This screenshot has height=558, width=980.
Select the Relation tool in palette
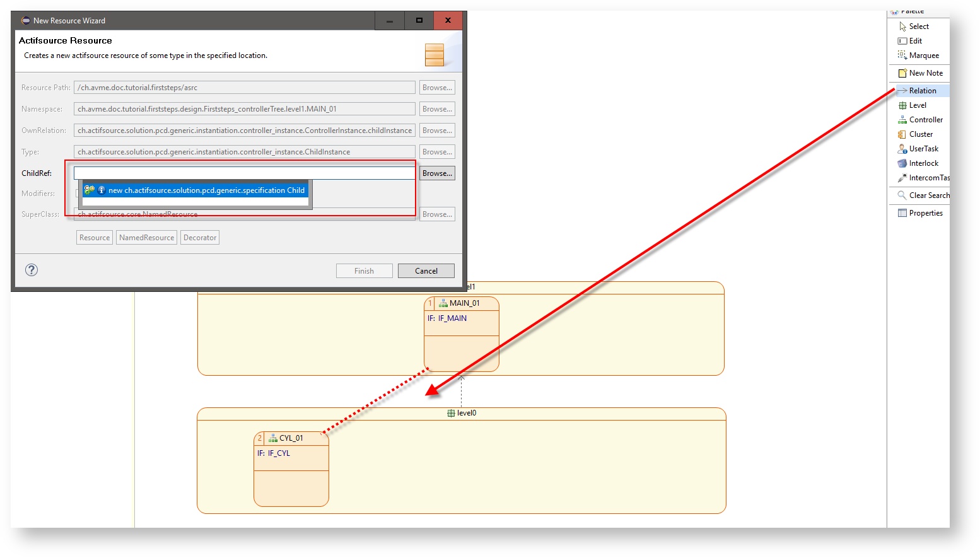[x=921, y=91]
